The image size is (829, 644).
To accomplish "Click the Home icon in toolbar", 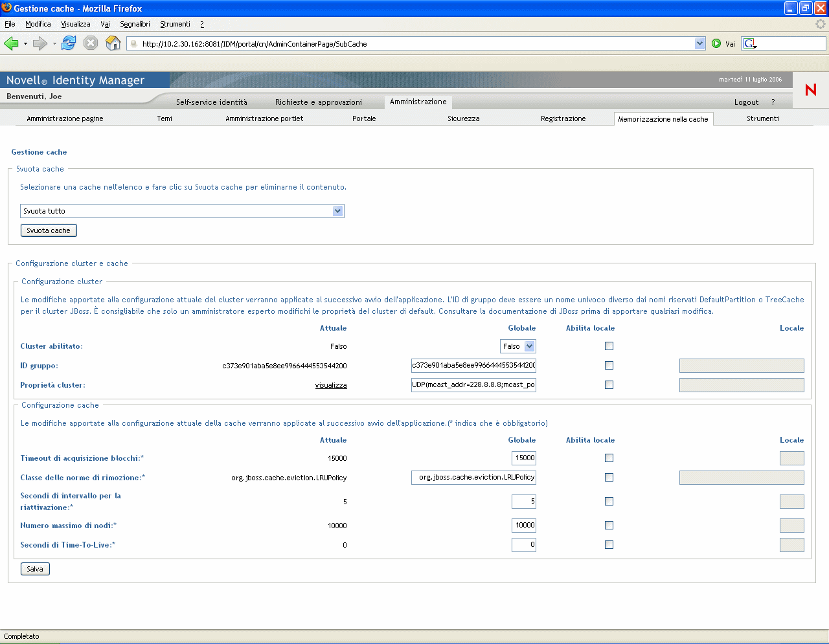I will click(113, 43).
